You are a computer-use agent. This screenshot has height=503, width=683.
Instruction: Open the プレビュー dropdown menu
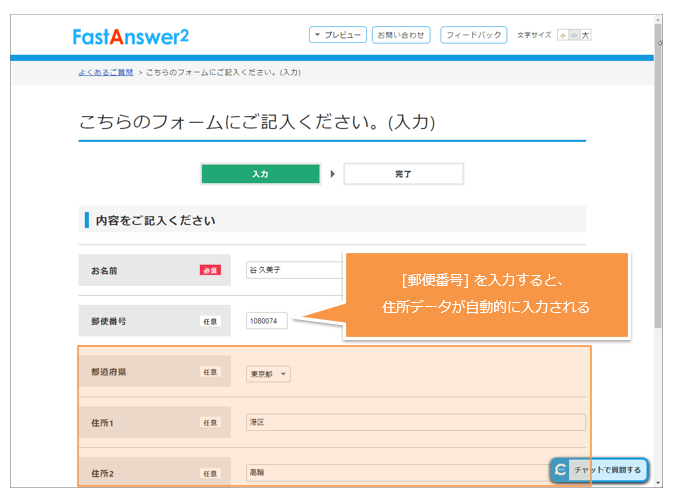coord(337,35)
